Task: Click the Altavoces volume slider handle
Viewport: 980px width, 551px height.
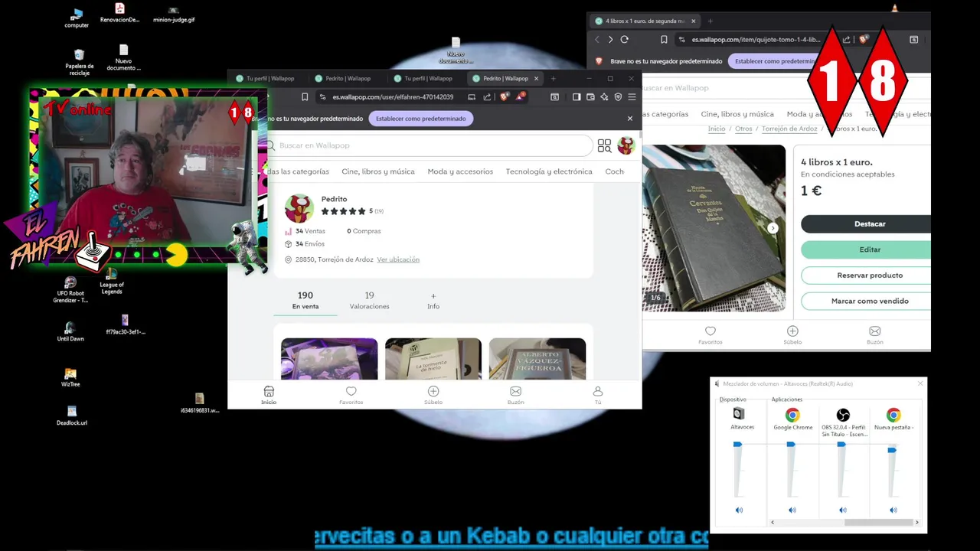Action: coord(737,444)
